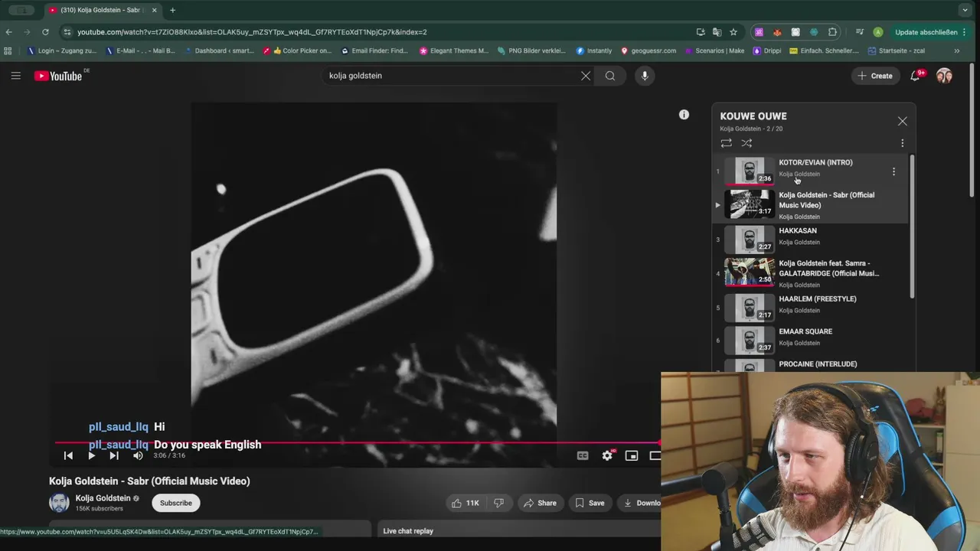Click the Sabr video thumbnail in playlist
The height and width of the screenshot is (551, 980).
[750, 204]
